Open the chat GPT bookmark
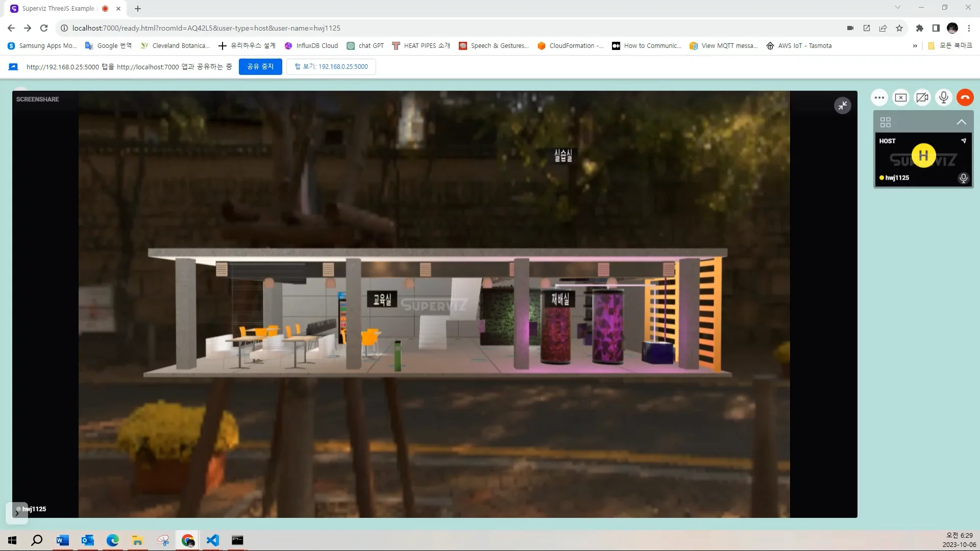Image resolution: width=980 pixels, height=551 pixels. (x=365, y=46)
